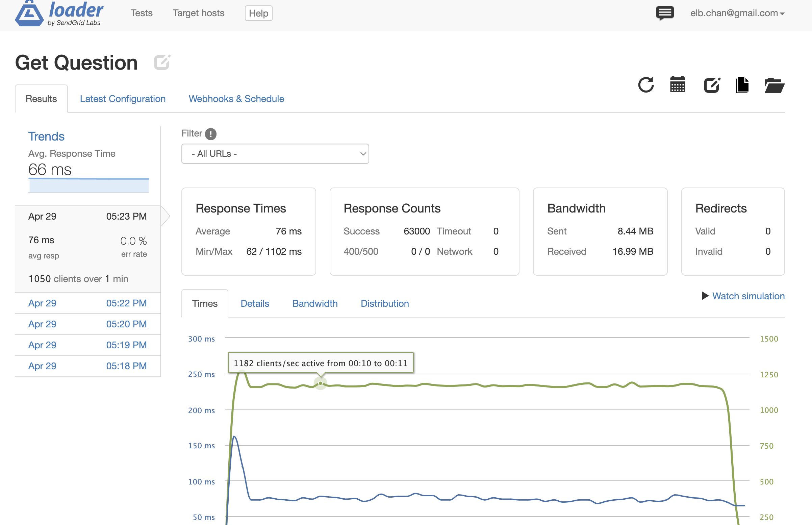Open the Webhooks & Schedule tab
Image resolution: width=812 pixels, height=525 pixels.
(x=236, y=99)
